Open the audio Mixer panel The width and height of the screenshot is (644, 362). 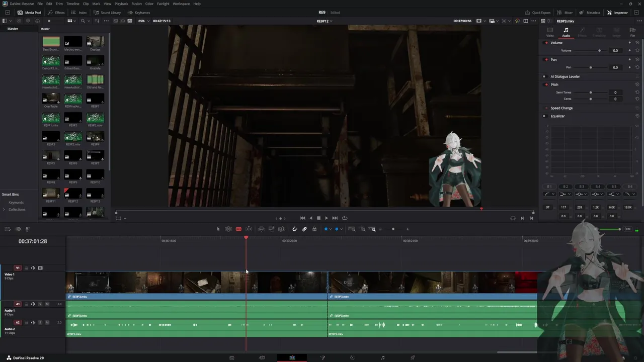tap(565, 13)
